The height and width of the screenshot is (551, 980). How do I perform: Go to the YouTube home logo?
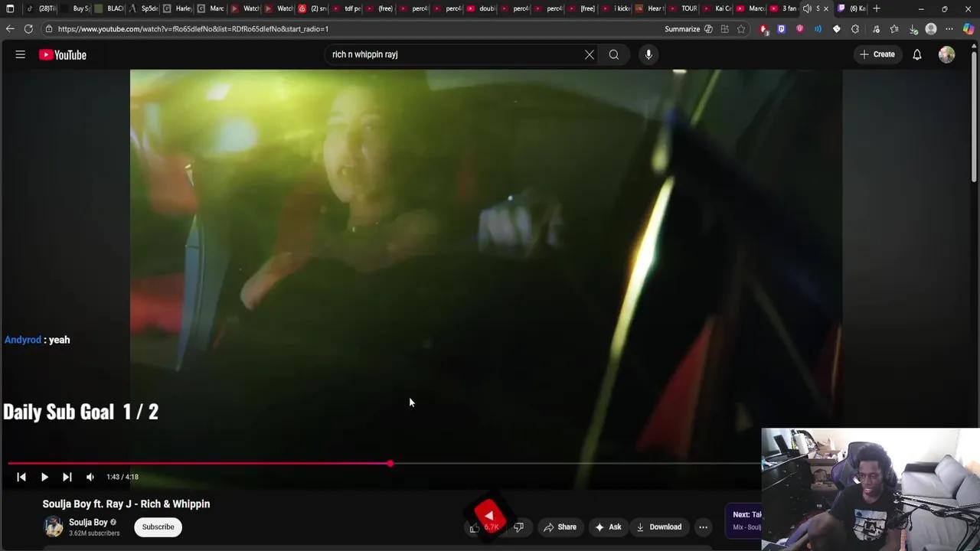point(63,55)
